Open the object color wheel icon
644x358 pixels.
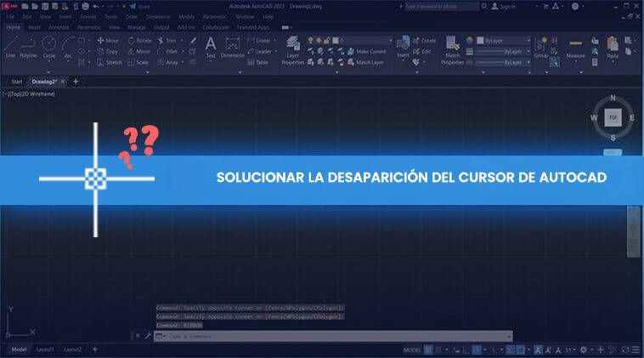coord(470,40)
